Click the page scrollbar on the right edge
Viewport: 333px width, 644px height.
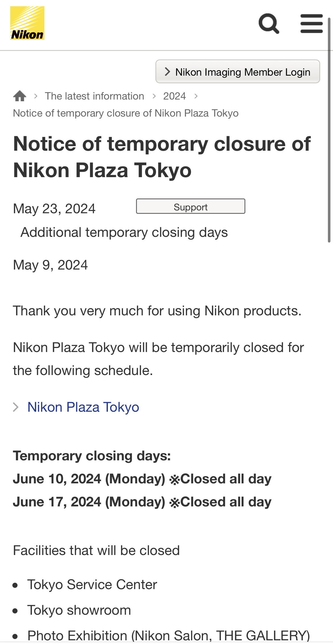pos(329,131)
